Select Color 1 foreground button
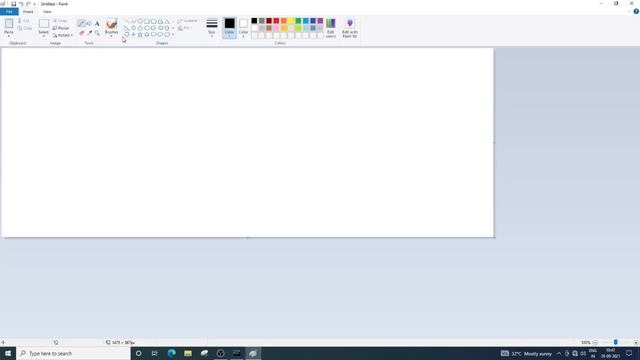This screenshot has height=360, width=640. pos(229,28)
